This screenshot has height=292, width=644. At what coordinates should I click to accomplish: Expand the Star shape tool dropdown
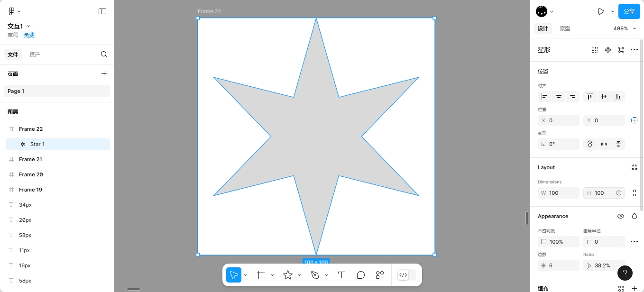pyautogui.click(x=299, y=275)
